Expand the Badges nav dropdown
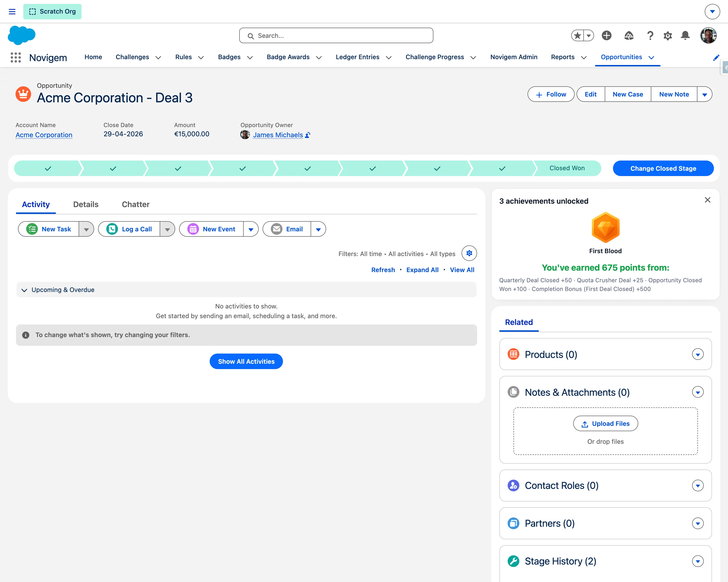This screenshot has height=582, width=728. click(x=250, y=58)
